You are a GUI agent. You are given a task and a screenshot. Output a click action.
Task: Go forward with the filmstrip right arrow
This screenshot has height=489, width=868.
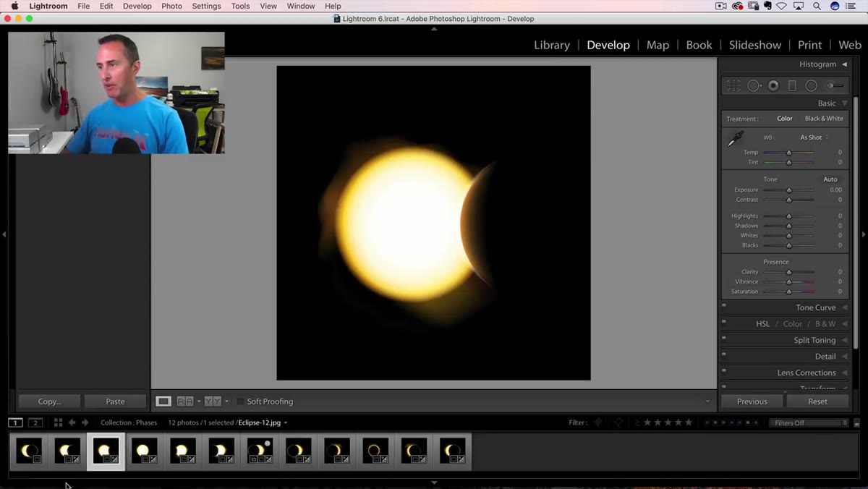(85, 422)
